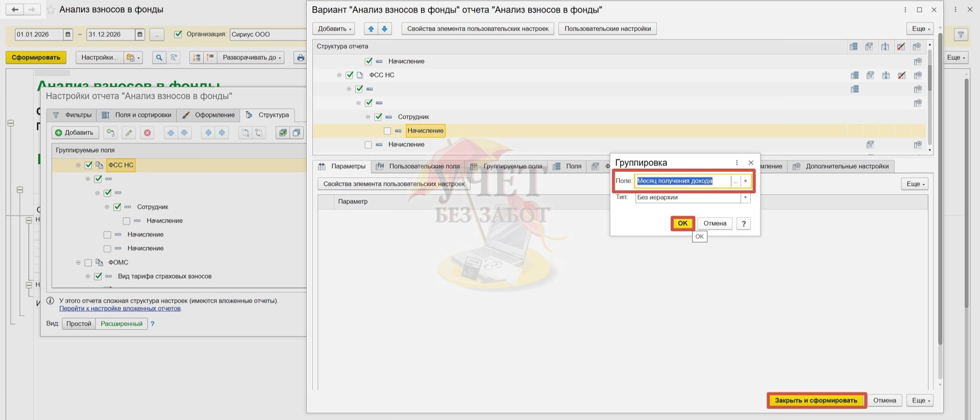Toggle ФСС НС checkbox in Структура отчета
Image resolution: width=980 pixels, height=420 pixels.
tap(350, 75)
